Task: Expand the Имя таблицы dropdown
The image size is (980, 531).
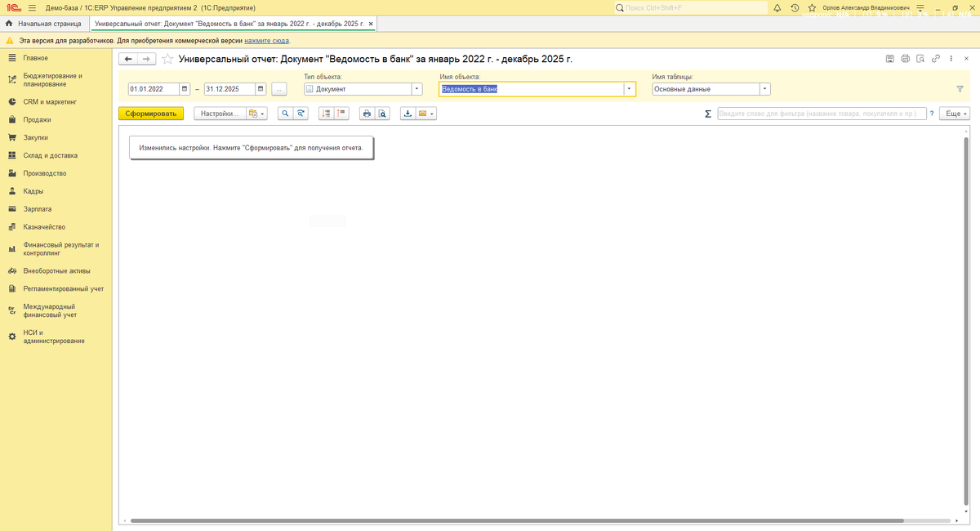Action: [x=765, y=89]
